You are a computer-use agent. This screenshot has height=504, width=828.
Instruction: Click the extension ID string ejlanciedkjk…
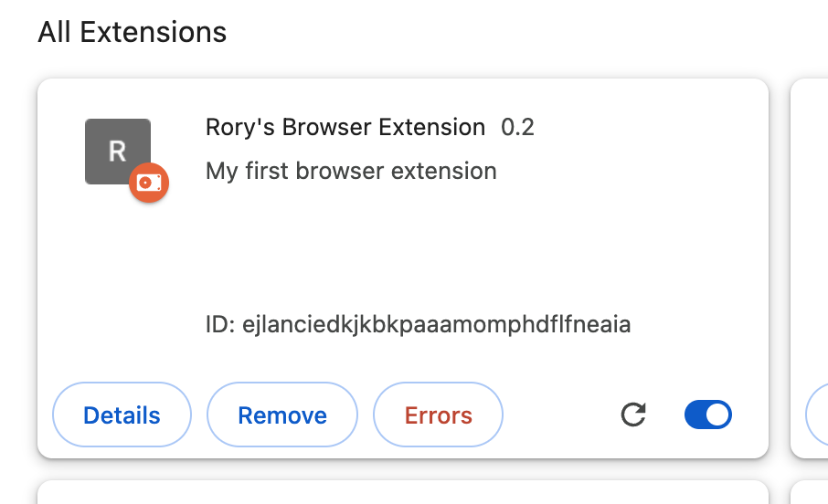[x=437, y=324]
